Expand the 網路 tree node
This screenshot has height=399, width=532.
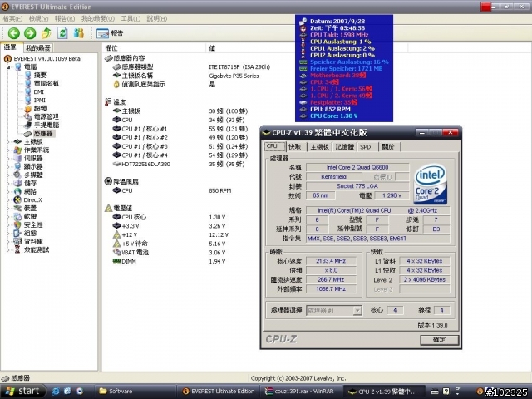point(8,192)
